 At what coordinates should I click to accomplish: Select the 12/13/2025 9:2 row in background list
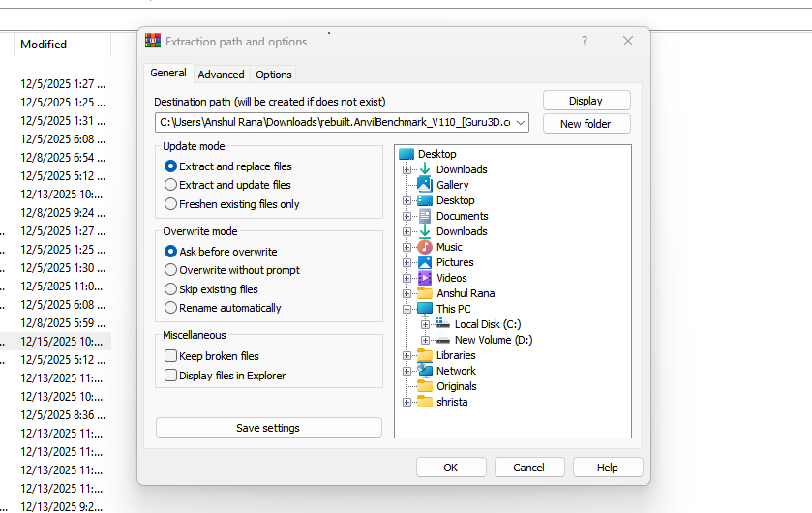tap(61, 507)
